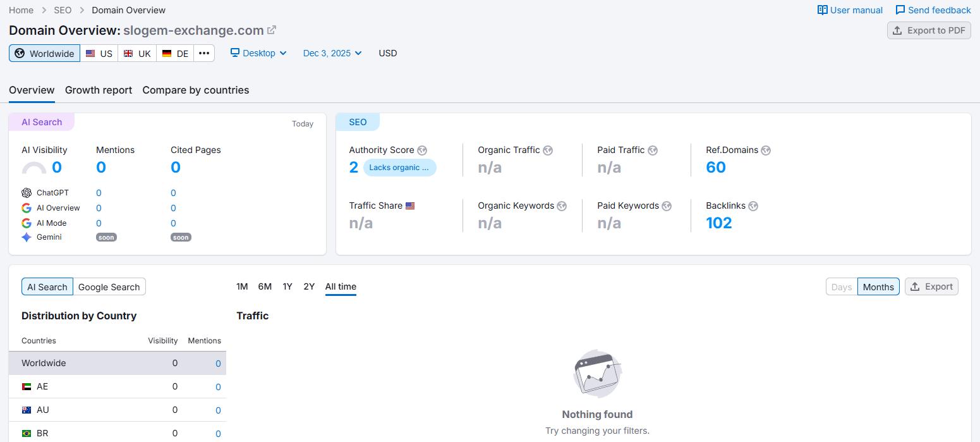This screenshot has height=442, width=980.
Task: Click the AE flag icon in country list
Action: tap(27, 386)
